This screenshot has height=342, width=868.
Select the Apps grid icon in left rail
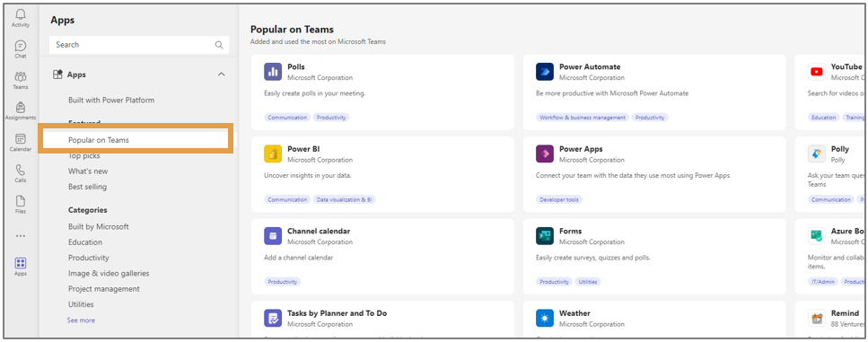[x=21, y=263]
